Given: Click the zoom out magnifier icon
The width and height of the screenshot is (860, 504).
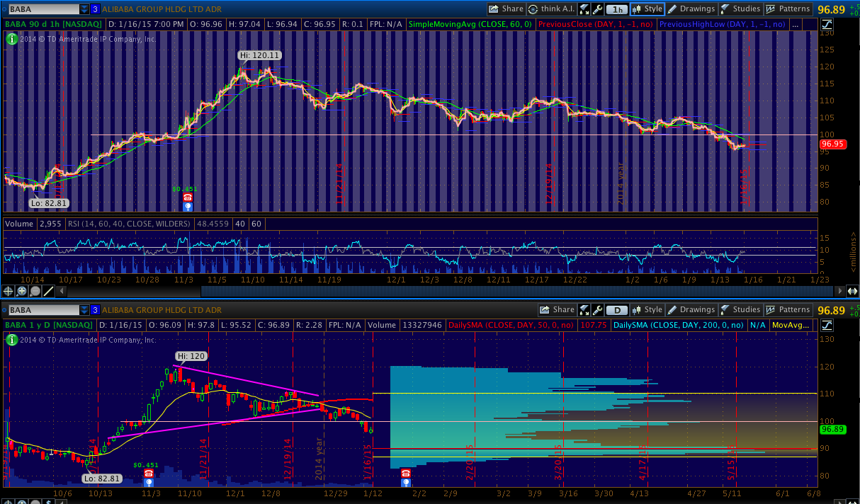Looking at the screenshot, I should (34, 291).
